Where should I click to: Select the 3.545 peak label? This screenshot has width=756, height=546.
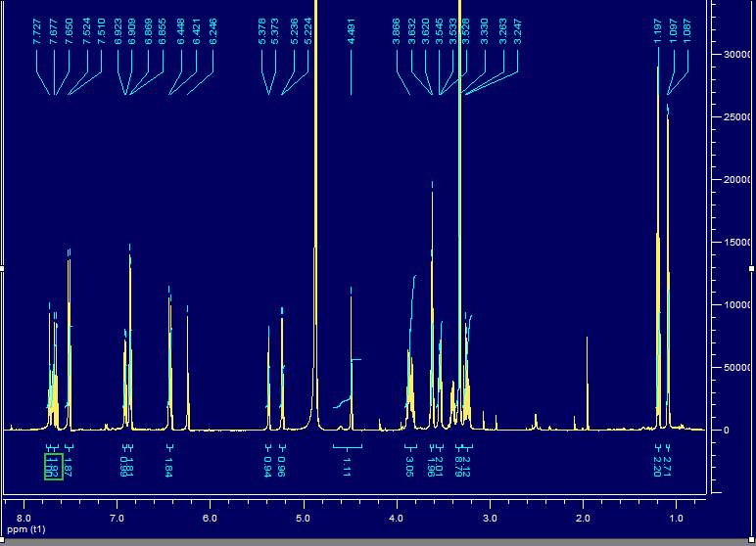point(440,32)
